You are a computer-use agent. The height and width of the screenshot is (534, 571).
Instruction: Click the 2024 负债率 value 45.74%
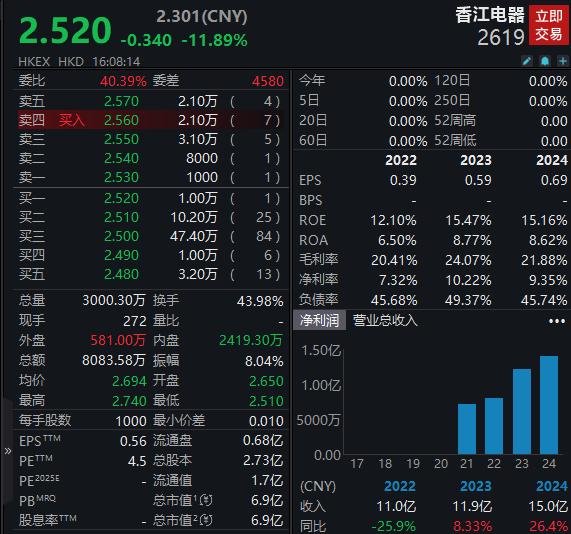click(x=544, y=300)
